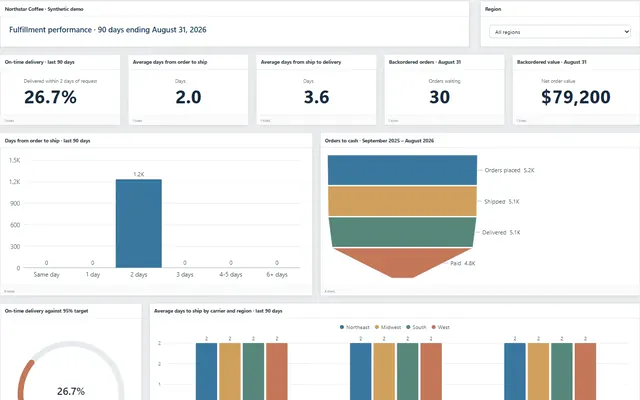Click the Midwest legend color dot

click(377, 327)
